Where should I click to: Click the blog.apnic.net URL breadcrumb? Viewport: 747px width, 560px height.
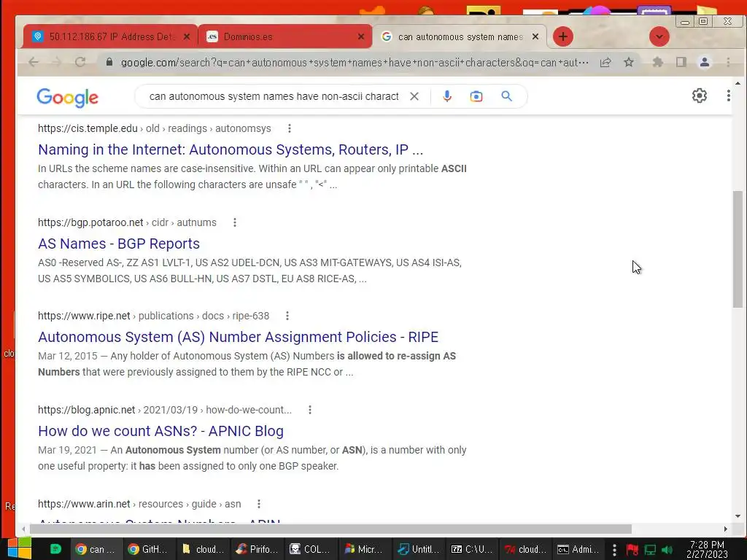click(165, 410)
